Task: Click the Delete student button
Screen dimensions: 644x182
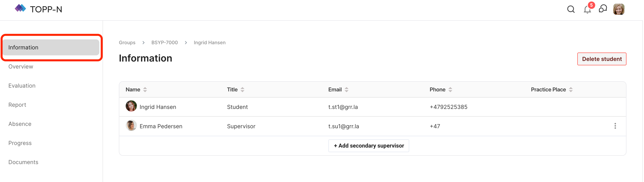Action: coord(602,59)
